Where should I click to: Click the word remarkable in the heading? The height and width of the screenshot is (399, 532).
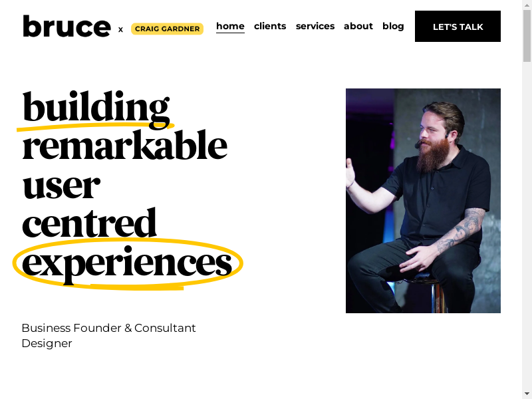coord(124,146)
